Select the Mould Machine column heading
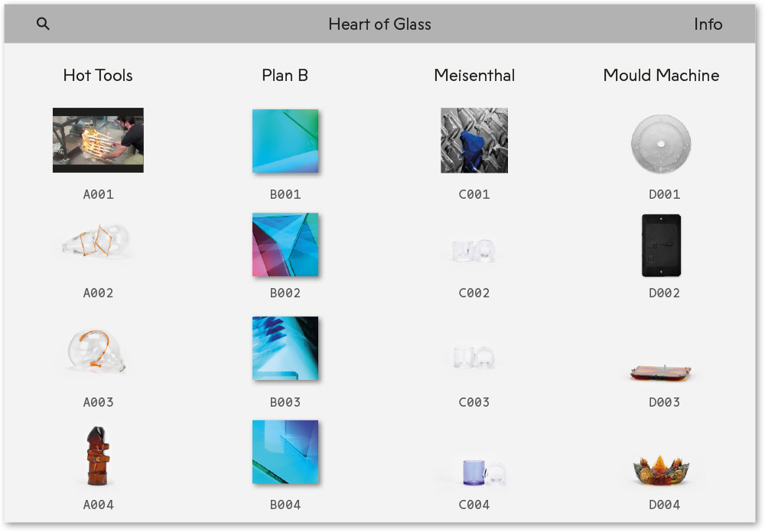Image resolution: width=765 pixels, height=532 pixels. click(x=661, y=75)
